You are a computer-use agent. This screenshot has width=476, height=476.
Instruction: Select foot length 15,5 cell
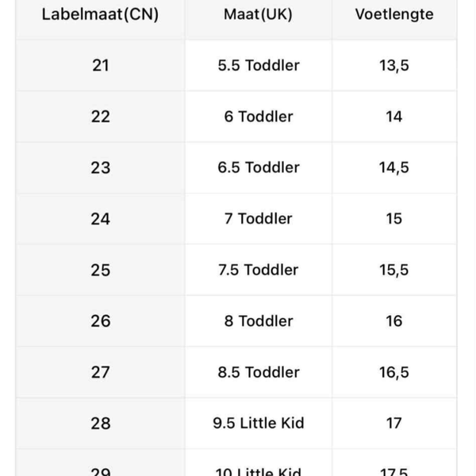[394, 270]
